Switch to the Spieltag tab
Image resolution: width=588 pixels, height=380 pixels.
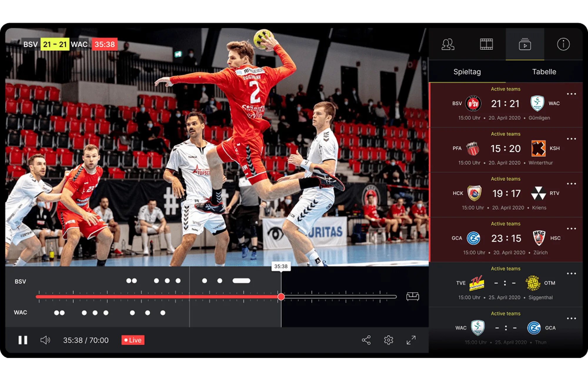pos(467,72)
